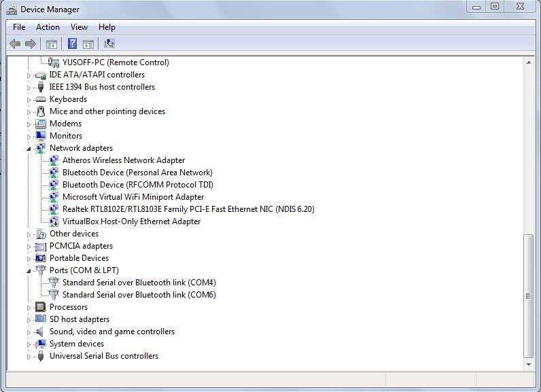Click the PCMCIA adapters category icon
Screen dimensions: 541x392
(x=41, y=247)
